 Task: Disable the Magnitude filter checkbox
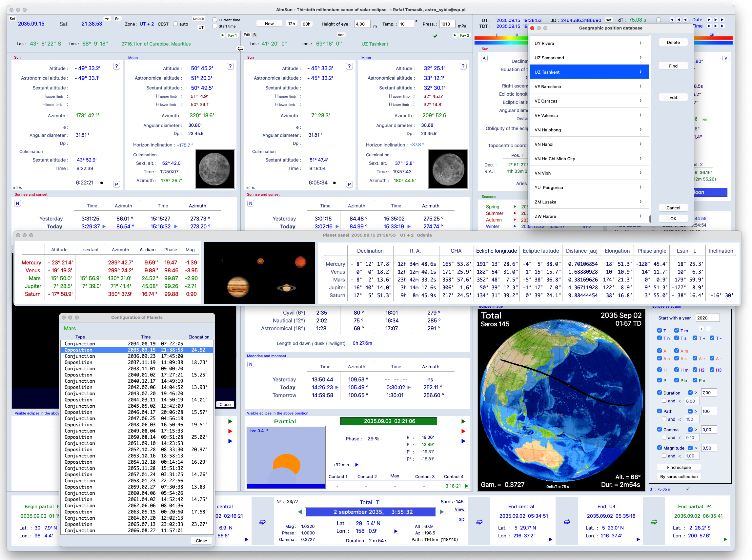tap(660, 448)
